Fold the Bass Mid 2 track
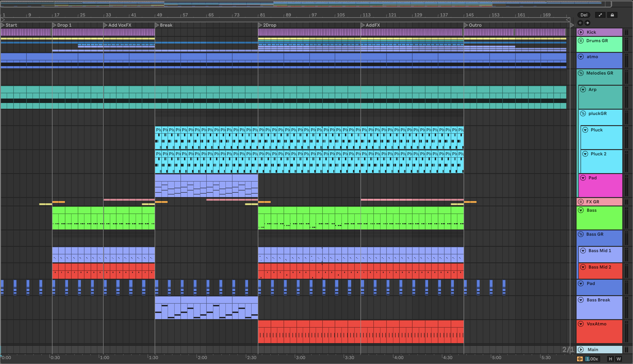Screen dimensions: 633x364 coord(583,267)
